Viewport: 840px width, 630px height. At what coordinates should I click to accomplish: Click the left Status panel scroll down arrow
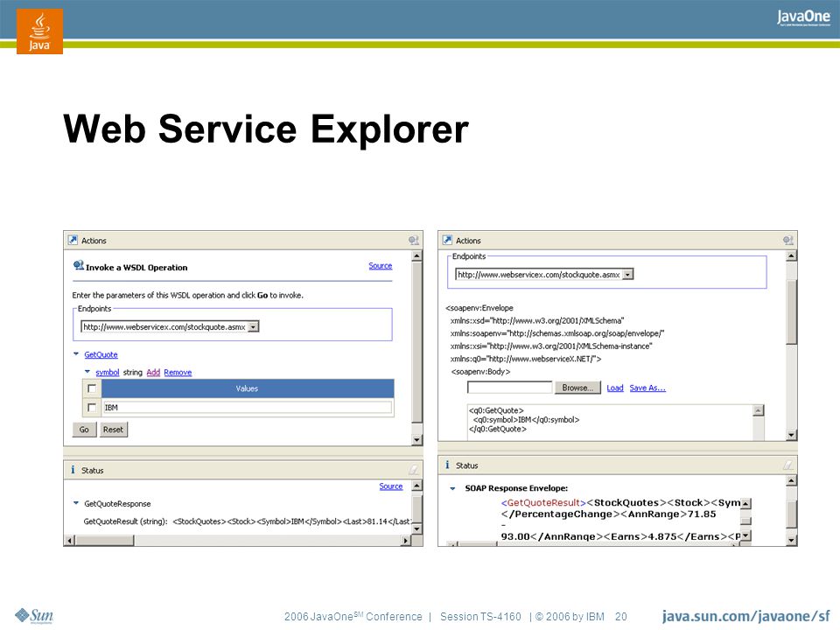[416, 529]
